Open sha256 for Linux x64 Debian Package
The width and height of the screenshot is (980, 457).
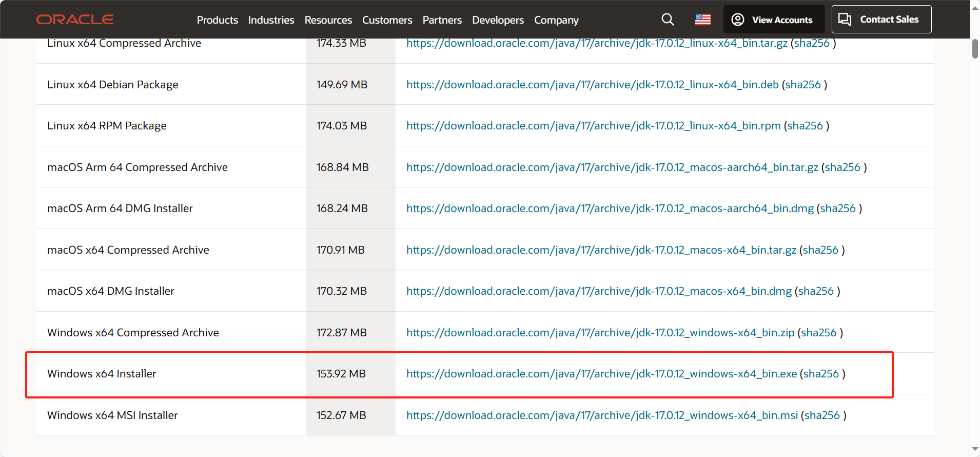[803, 85]
